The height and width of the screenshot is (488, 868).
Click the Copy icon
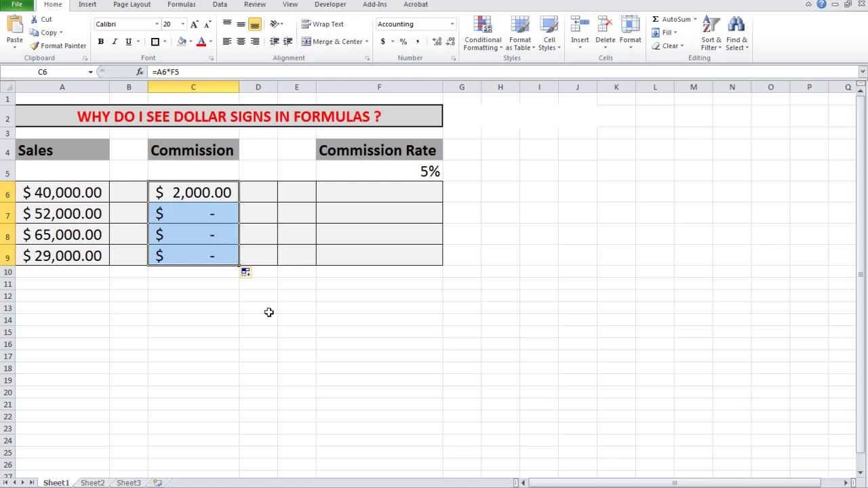[35, 33]
